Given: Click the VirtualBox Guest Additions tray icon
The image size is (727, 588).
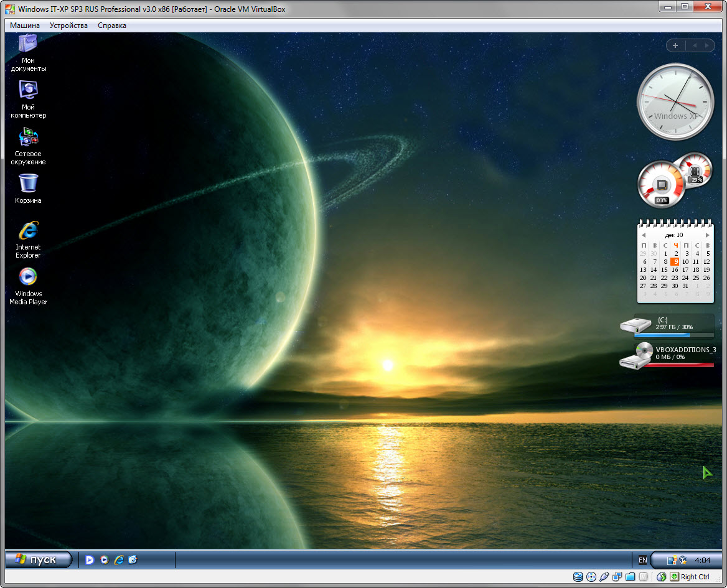Looking at the screenshot, I should tap(682, 560).
